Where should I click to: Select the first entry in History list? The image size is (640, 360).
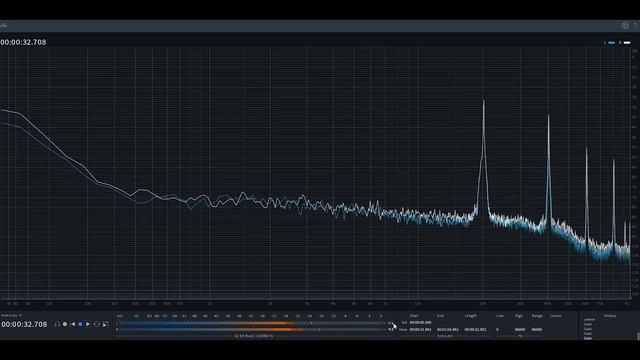(x=589, y=320)
